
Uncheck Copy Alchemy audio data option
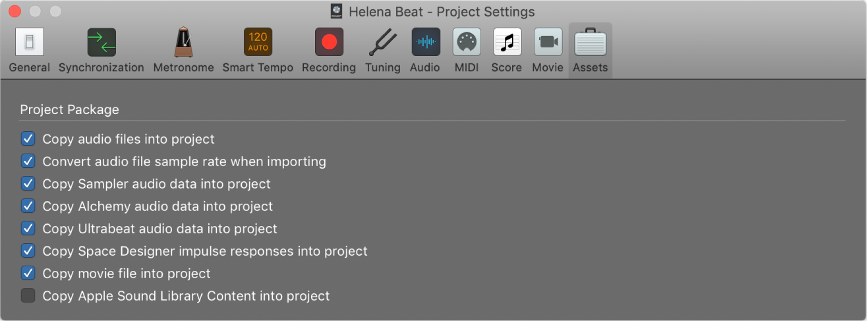coord(28,206)
